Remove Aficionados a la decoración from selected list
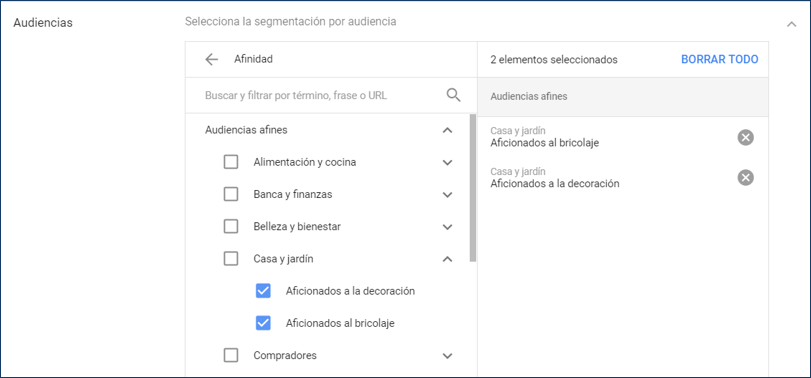The width and height of the screenshot is (811, 378). coord(745,178)
